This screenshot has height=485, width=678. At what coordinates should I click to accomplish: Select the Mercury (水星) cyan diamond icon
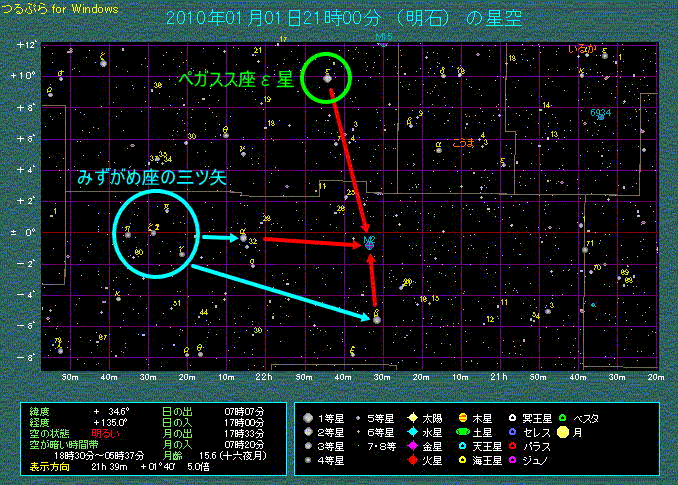[412, 431]
